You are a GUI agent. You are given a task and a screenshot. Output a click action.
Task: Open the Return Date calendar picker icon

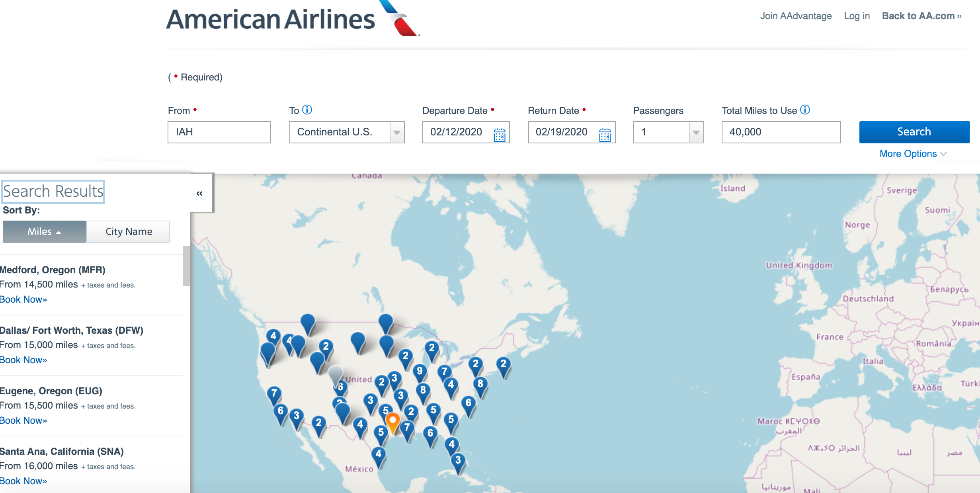(x=605, y=135)
